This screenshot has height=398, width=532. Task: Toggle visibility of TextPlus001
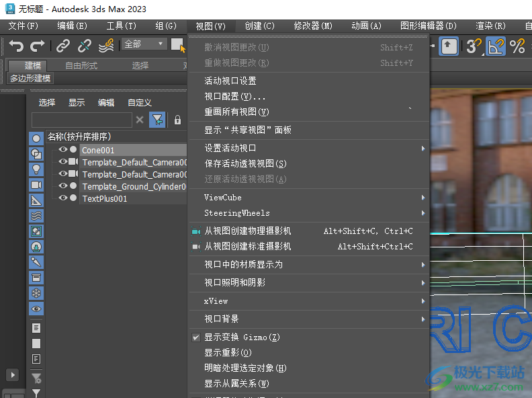point(63,198)
